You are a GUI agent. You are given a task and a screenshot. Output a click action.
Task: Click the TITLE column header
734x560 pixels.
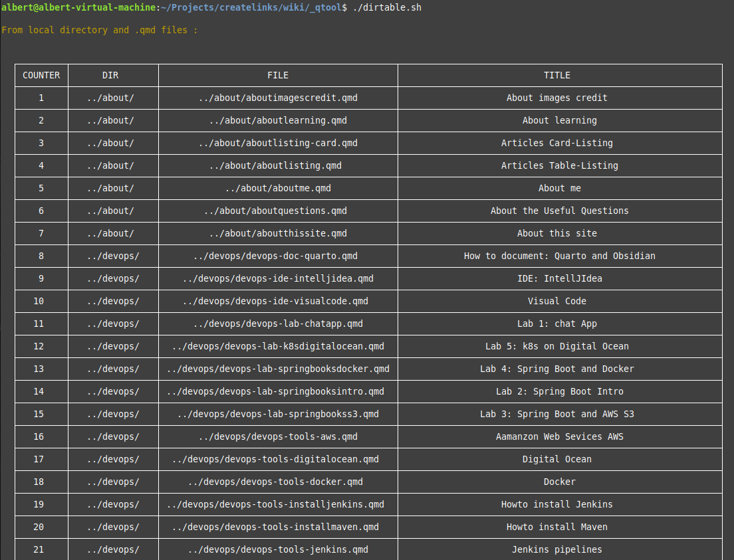[557, 75]
